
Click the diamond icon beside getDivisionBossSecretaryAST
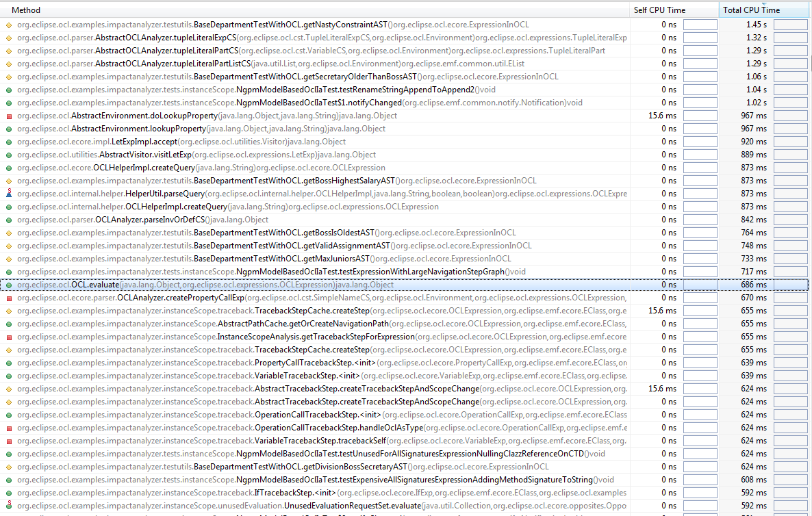9,467
